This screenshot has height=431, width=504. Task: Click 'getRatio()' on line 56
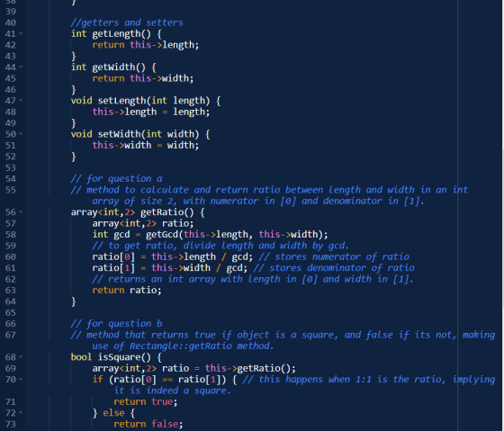pyautogui.click(x=167, y=212)
